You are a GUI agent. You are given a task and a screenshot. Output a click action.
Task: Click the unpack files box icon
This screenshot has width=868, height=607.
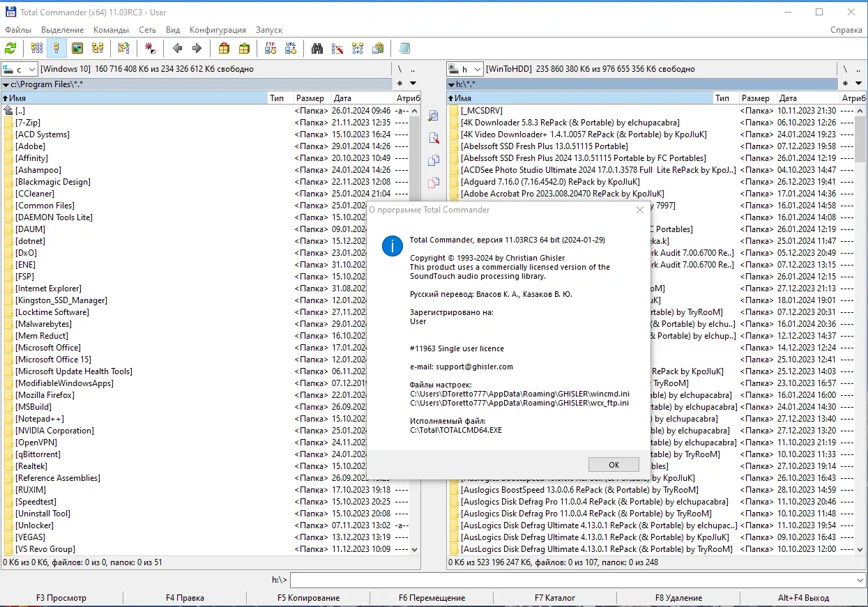tap(244, 48)
